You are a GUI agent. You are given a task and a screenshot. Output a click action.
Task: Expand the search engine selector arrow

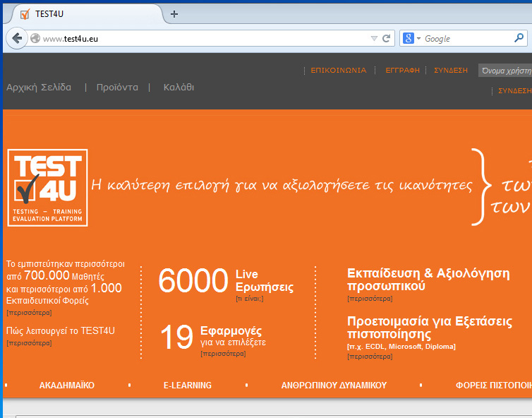418,38
